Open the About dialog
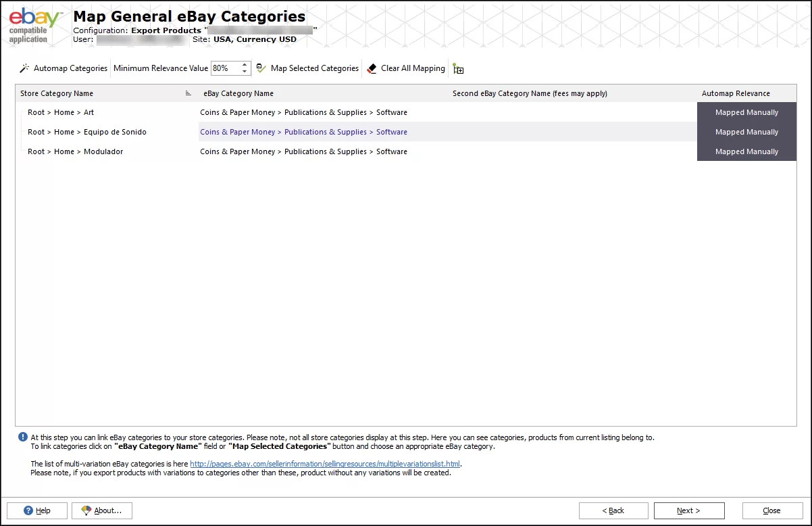This screenshot has width=812, height=526. click(101, 510)
